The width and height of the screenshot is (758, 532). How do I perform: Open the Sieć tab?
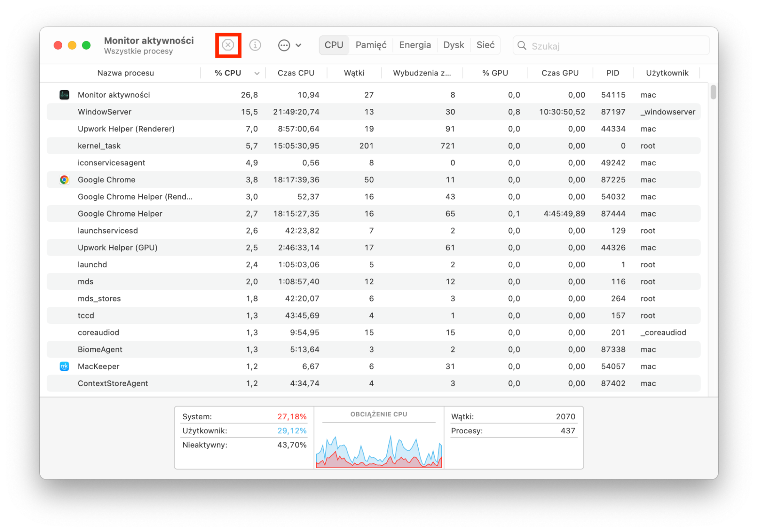click(485, 45)
